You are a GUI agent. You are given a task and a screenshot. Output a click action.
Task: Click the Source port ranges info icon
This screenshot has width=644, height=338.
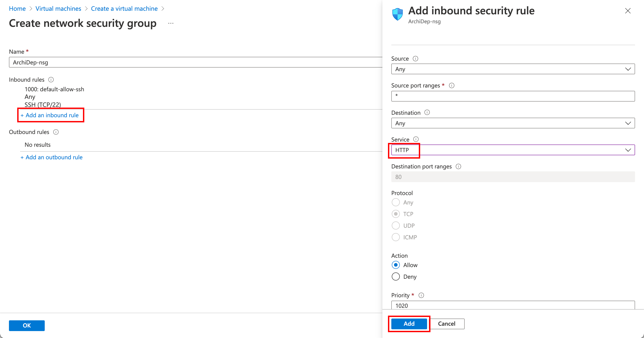(451, 85)
